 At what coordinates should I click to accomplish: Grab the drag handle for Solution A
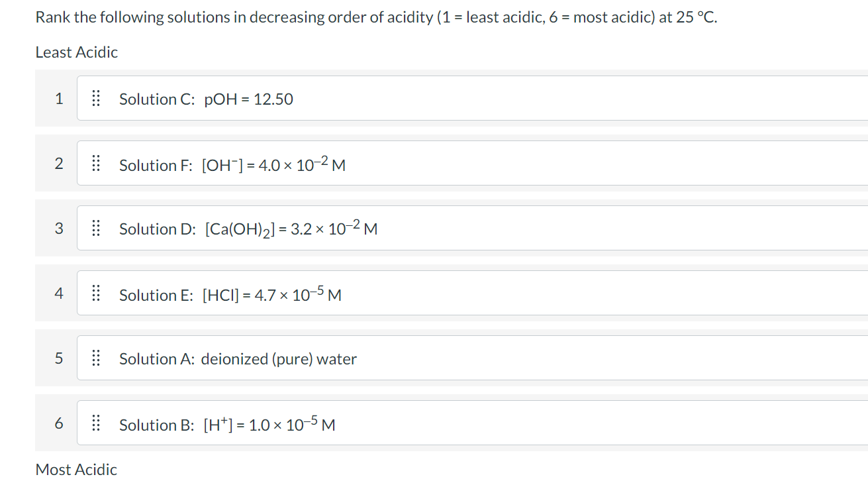click(95, 358)
